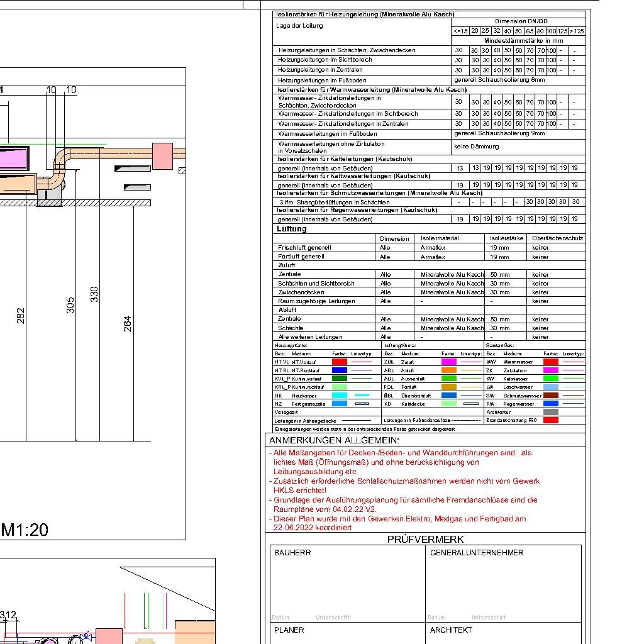Click inside the BAUHERR signature box
Viewport: 644px width, 644px height.
coord(346,585)
